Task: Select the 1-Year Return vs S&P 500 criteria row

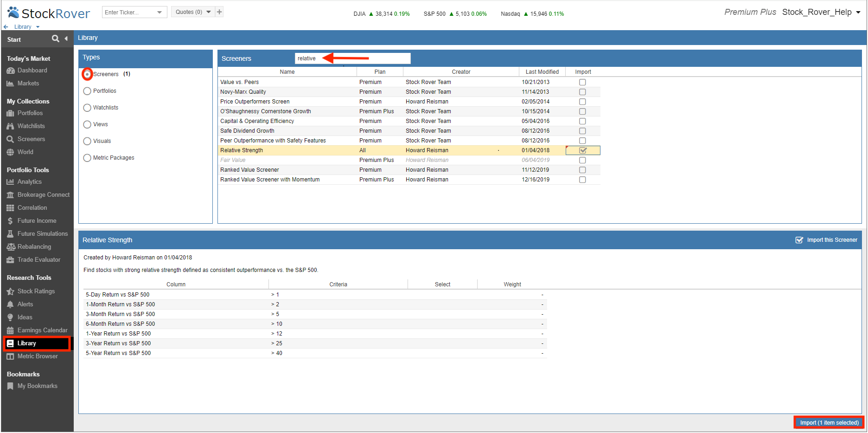Action: click(315, 334)
